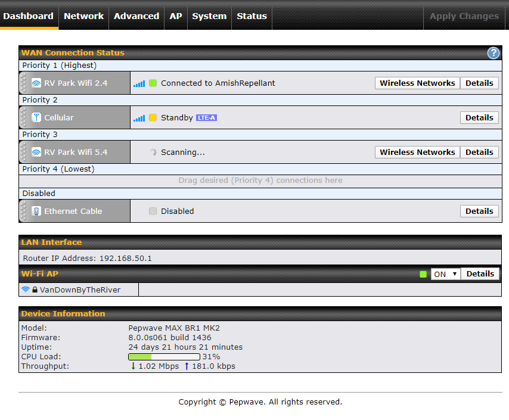Viewport: 509px width, 420px height.
Task: Open Details for Ethernet Cable
Action: pos(479,211)
